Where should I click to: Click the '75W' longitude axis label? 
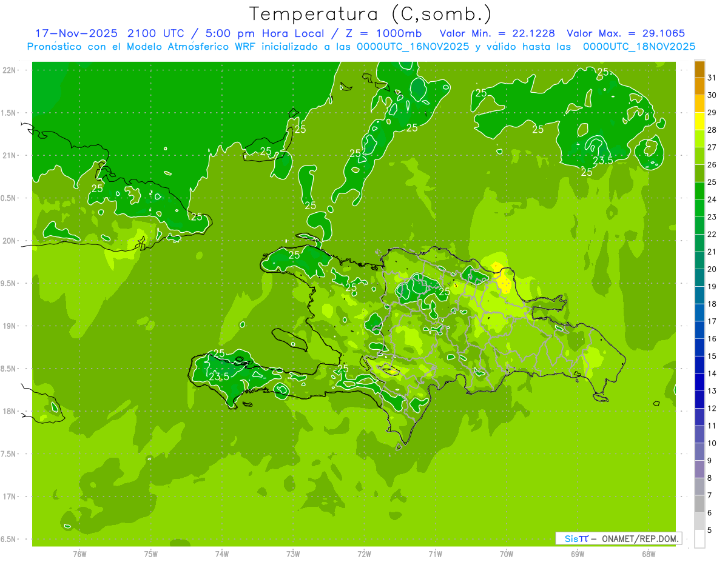(151, 554)
